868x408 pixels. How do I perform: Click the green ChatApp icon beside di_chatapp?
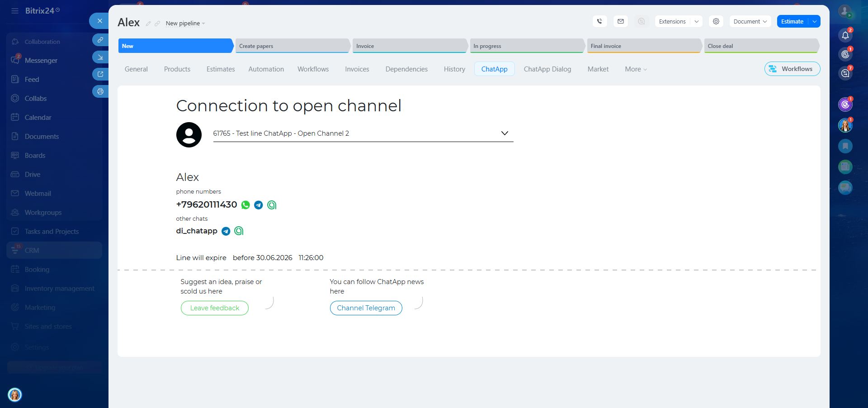239,231
